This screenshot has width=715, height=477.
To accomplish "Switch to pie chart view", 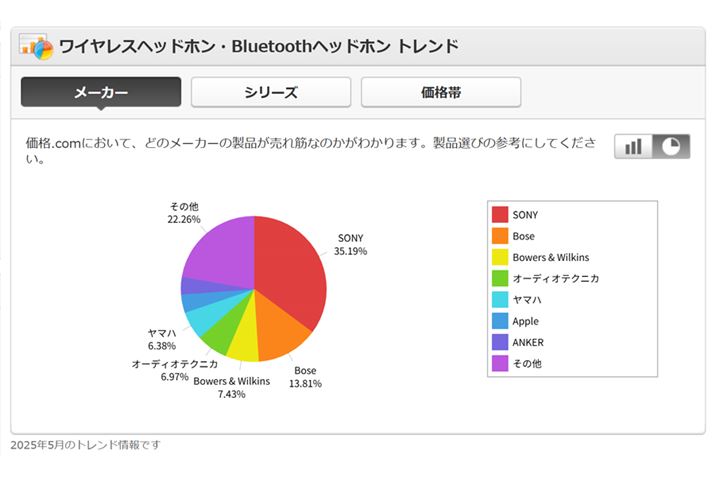I will (671, 146).
